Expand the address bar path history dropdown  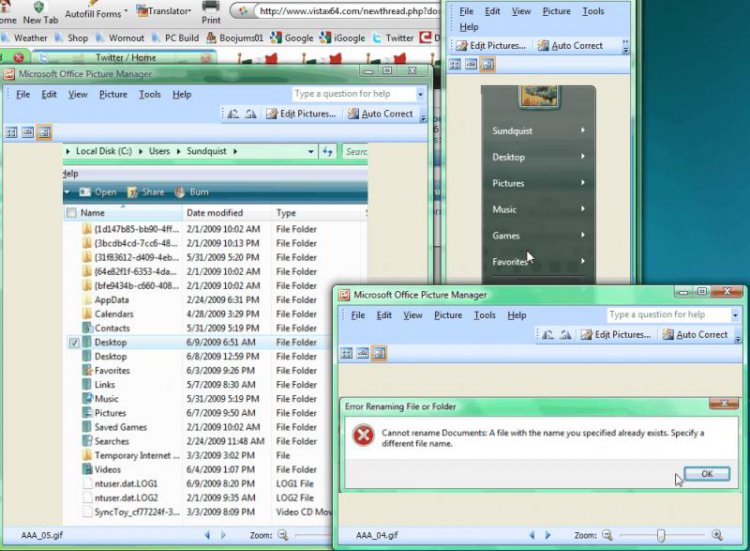pos(311,152)
